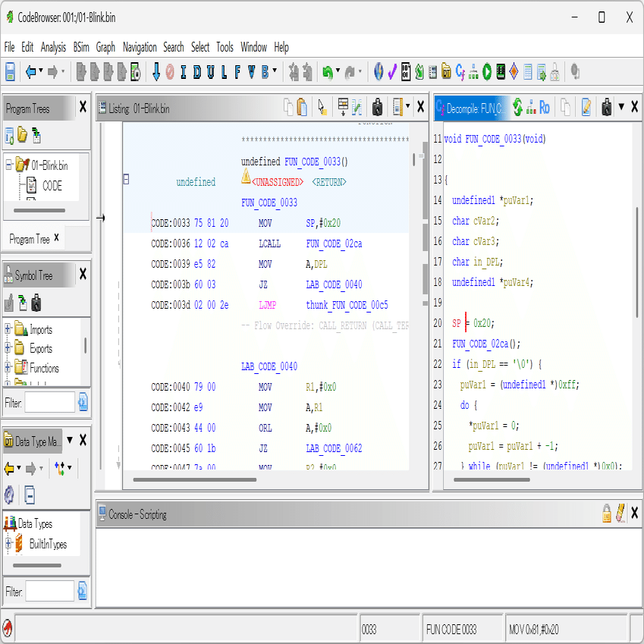The image size is (644, 644).
Task: Open the Analysis menu
Action: pos(53,47)
